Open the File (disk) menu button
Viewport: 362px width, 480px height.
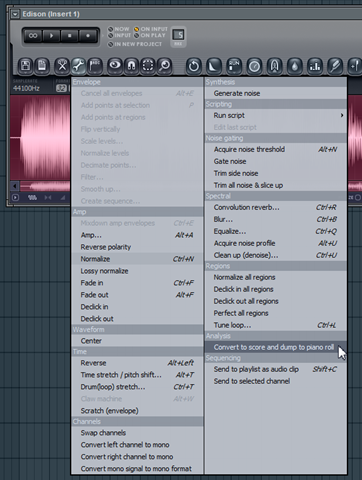pos(26,66)
